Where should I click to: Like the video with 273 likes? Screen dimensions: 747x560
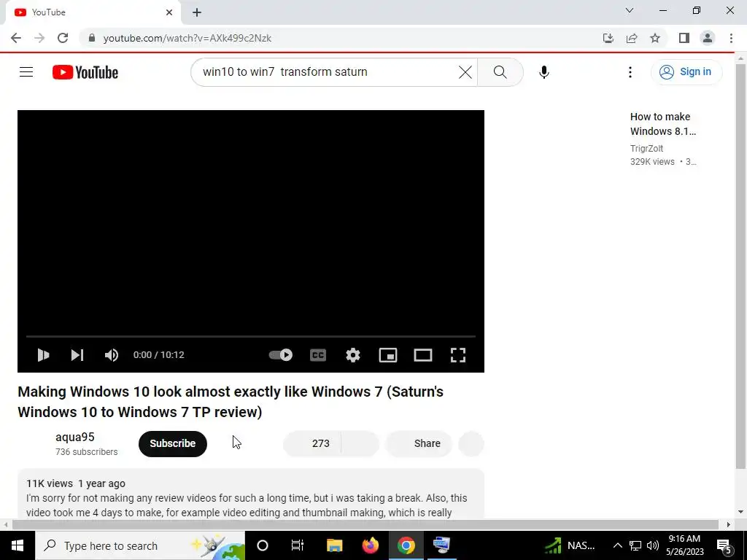pos(312,443)
